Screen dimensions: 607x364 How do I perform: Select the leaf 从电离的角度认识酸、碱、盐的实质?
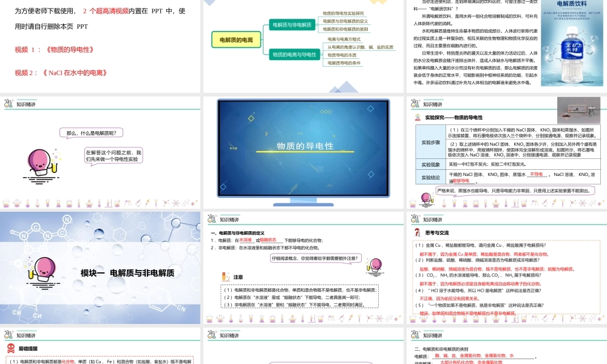click(x=360, y=47)
